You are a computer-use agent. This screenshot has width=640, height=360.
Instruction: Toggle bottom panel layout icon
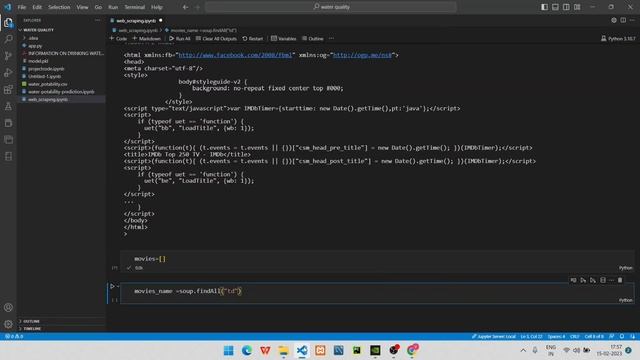pyautogui.click(x=556, y=7)
